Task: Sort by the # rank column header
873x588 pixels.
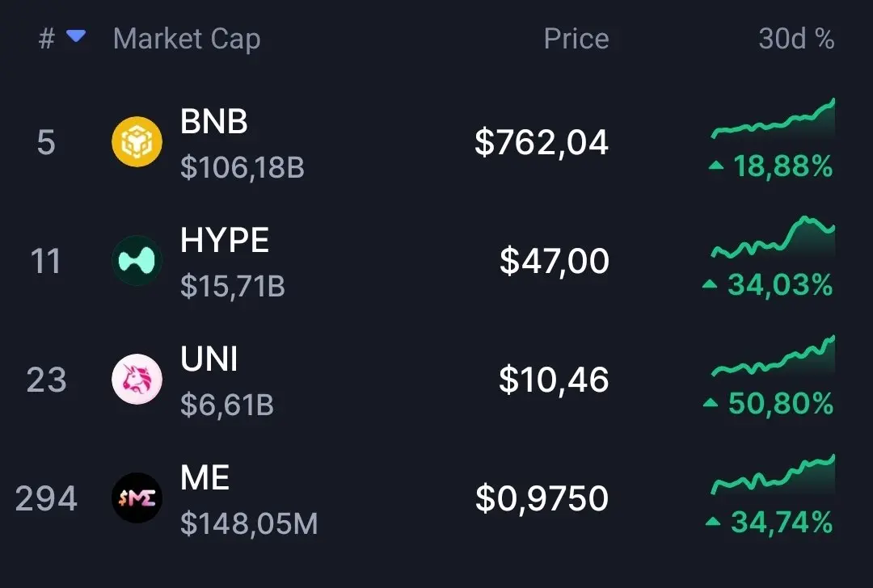Action: [x=47, y=39]
